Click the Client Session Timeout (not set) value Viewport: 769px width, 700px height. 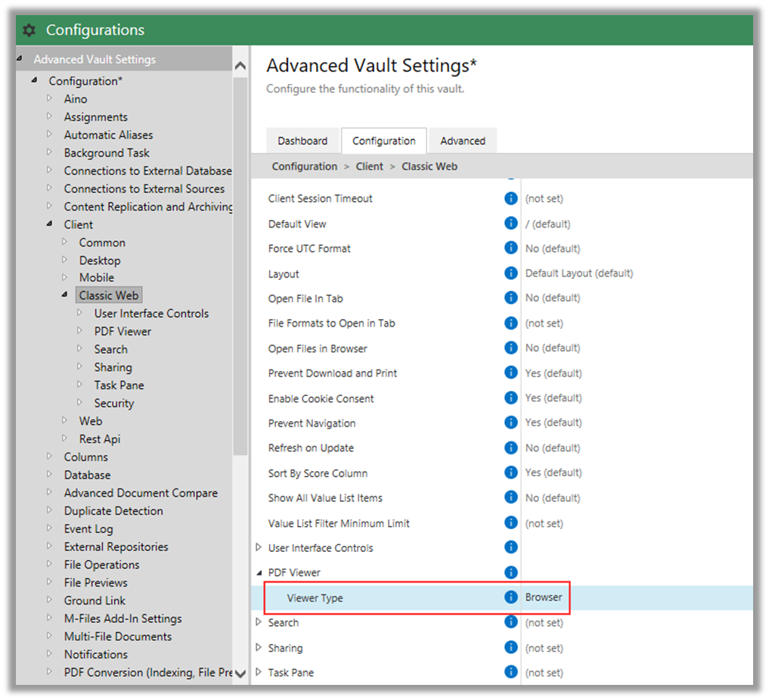544,199
